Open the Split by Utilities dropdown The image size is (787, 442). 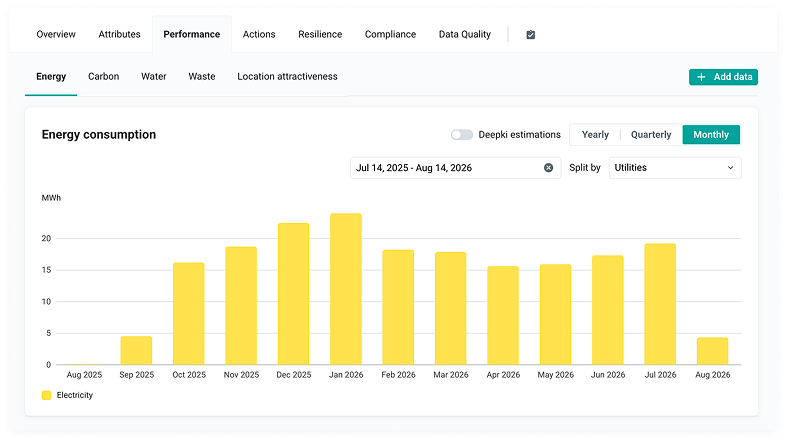pos(675,168)
